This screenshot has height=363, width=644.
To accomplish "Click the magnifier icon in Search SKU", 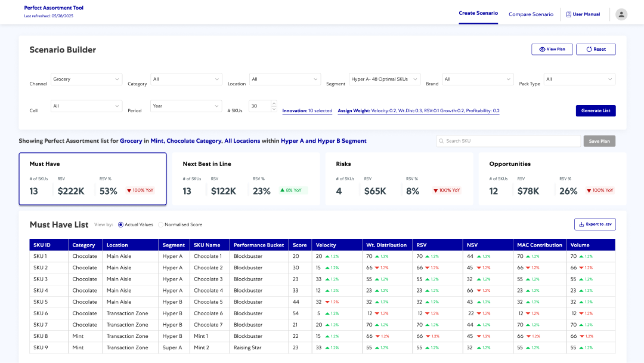I will [441, 141].
